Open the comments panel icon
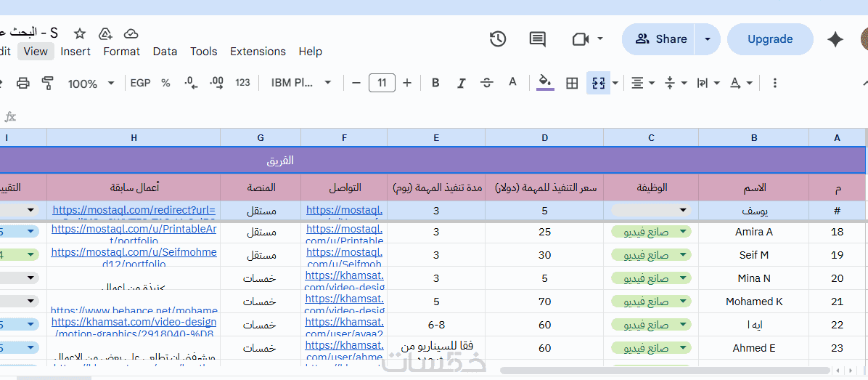 (x=538, y=39)
